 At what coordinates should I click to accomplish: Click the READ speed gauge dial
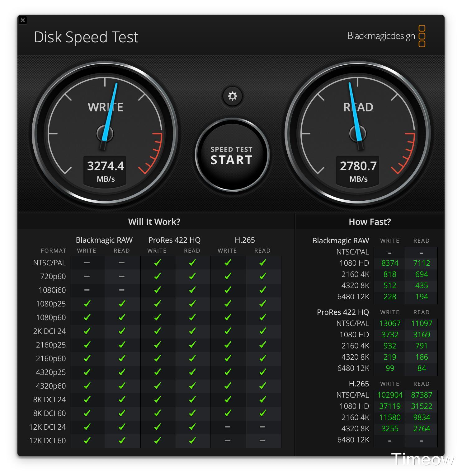click(358, 134)
